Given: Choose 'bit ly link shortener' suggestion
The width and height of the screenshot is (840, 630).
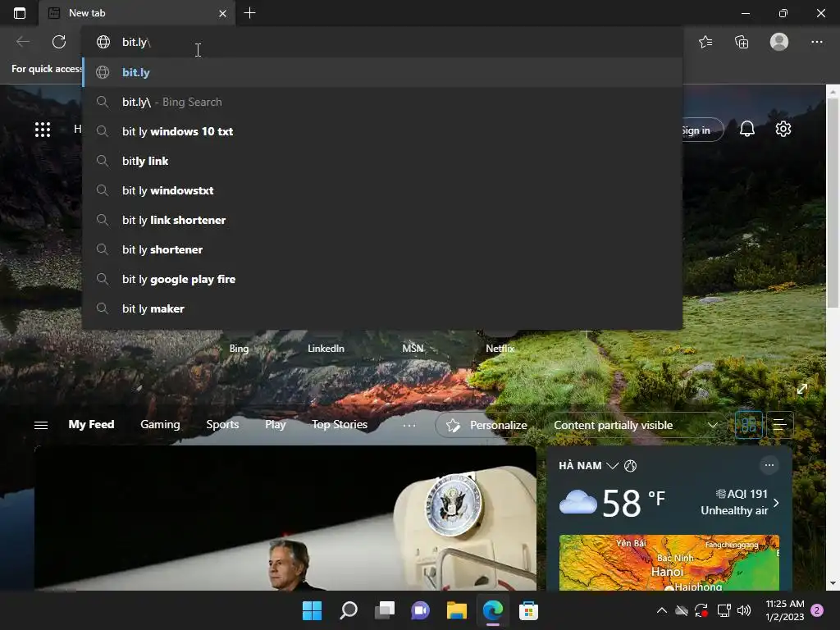Looking at the screenshot, I should pyautogui.click(x=382, y=220).
